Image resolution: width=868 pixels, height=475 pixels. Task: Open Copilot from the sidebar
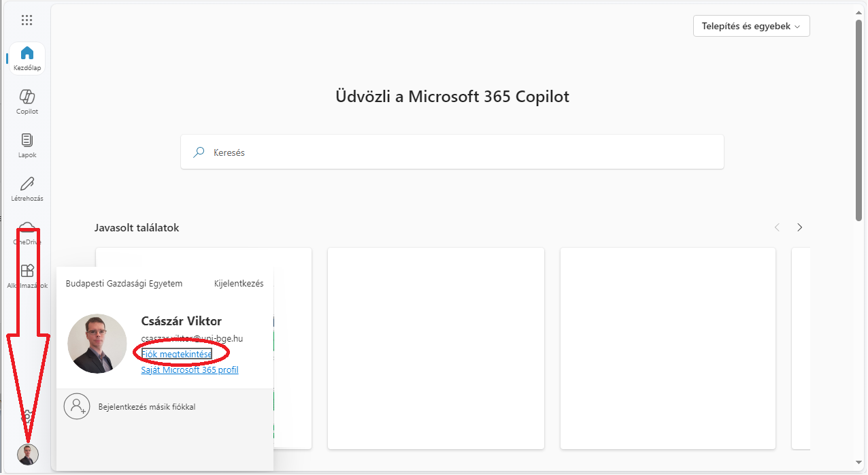tap(27, 102)
